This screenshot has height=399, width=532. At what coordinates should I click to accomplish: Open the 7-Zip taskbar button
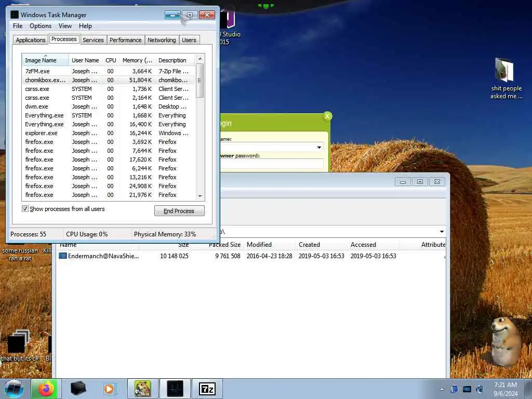coord(207,389)
